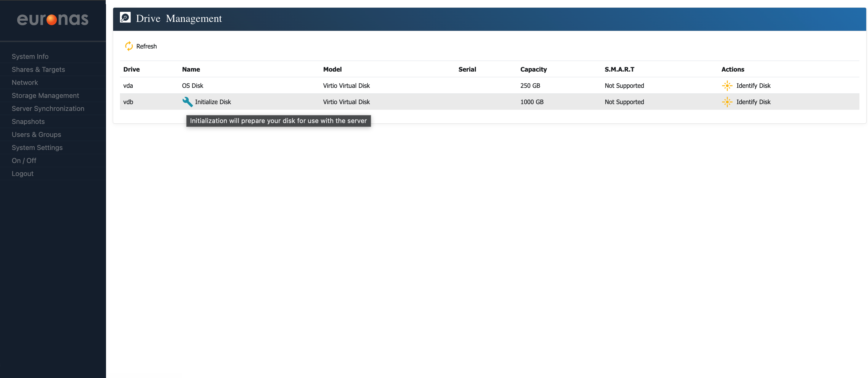Select Storage Management in sidebar
The image size is (868, 378).
pyautogui.click(x=45, y=96)
